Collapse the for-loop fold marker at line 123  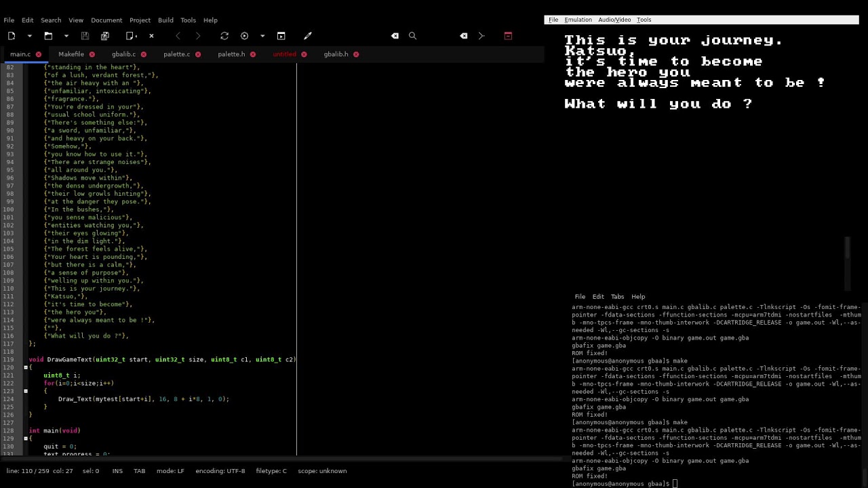click(26, 391)
